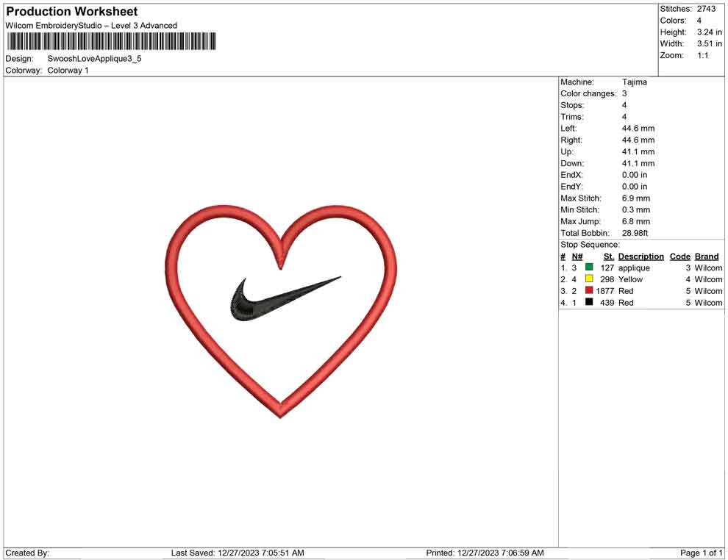Click the 'Trims:' label

pyautogui.click(x=571, y=117)
